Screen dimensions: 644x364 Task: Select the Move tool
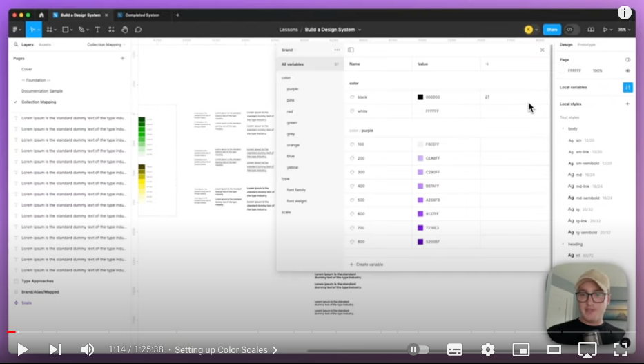tap(32, 30)
